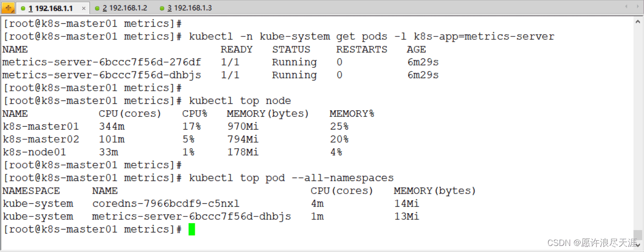Close the 192.168.1.1 session tab
644x252 pixels.
tap(84, 8)
